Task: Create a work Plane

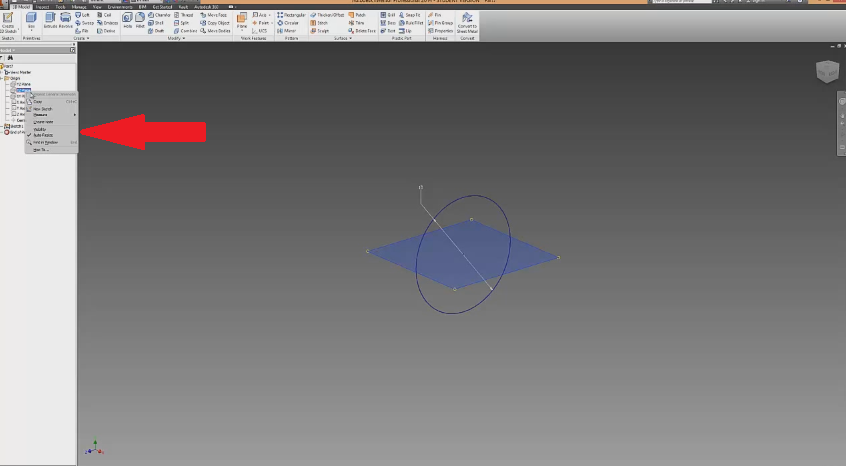Action: tap(242, 19)
